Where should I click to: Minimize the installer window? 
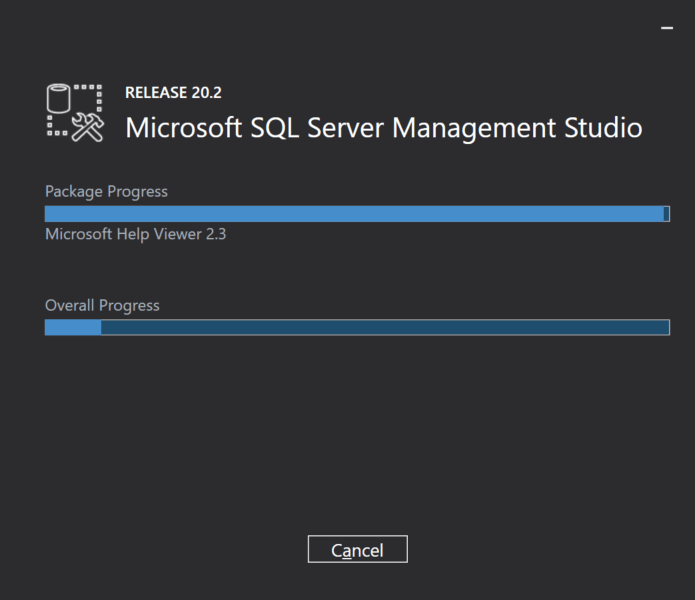(x=667, y=28)
